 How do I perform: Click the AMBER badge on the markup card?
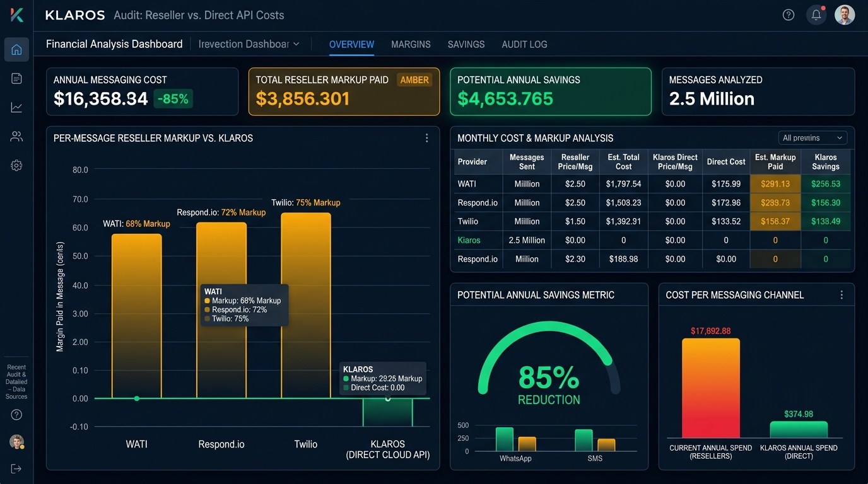coord(414,80)
